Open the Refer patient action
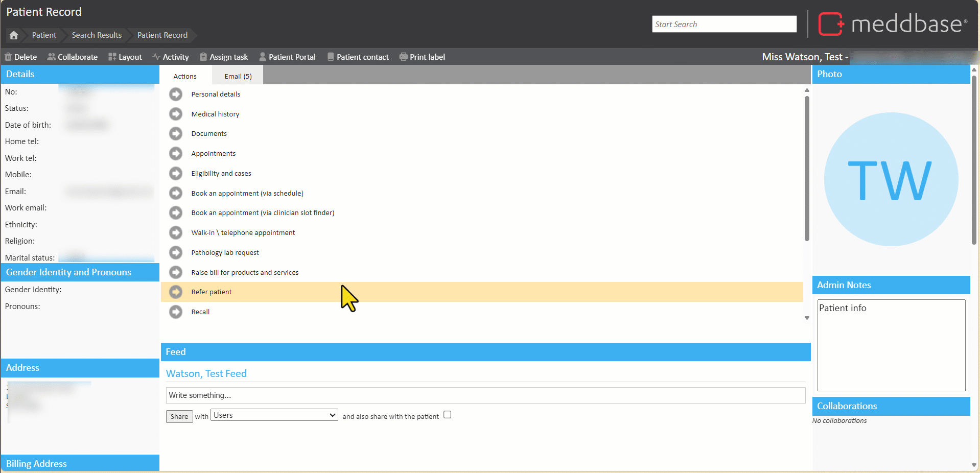This screenshot has height=473, width=980. [x=212, y=292]
